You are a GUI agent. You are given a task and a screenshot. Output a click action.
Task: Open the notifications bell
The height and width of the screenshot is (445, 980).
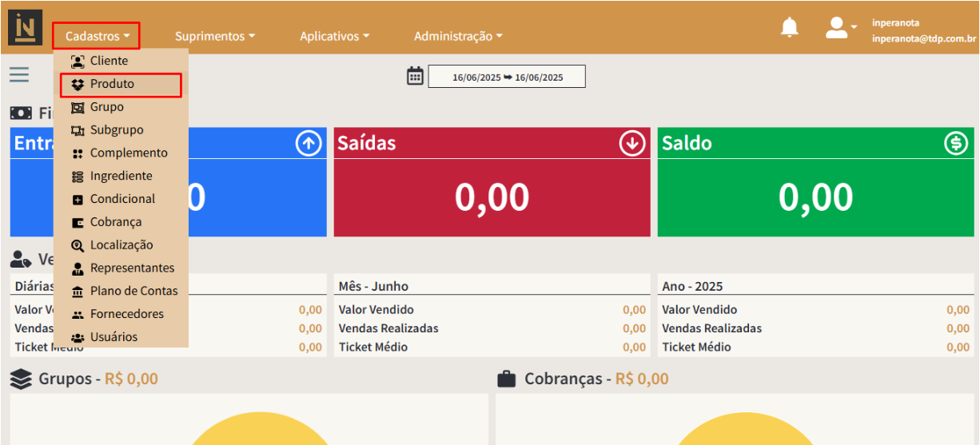tap(790, 28)
